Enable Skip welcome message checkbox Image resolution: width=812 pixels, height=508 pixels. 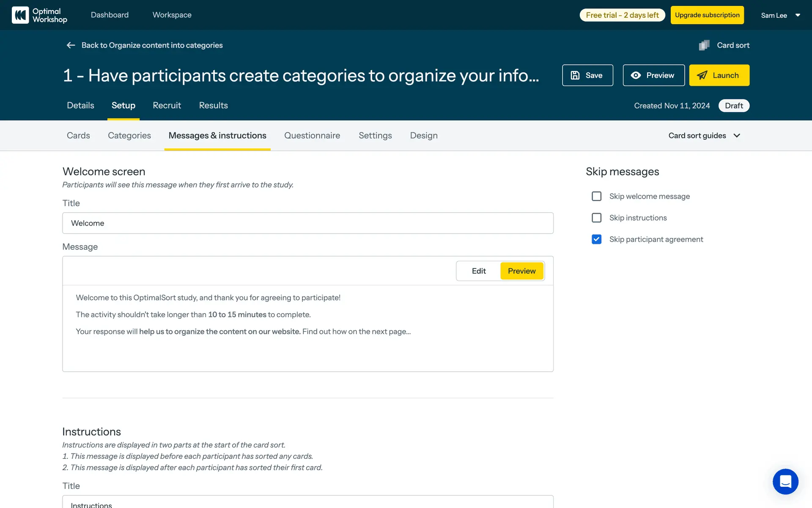point(596,196)
